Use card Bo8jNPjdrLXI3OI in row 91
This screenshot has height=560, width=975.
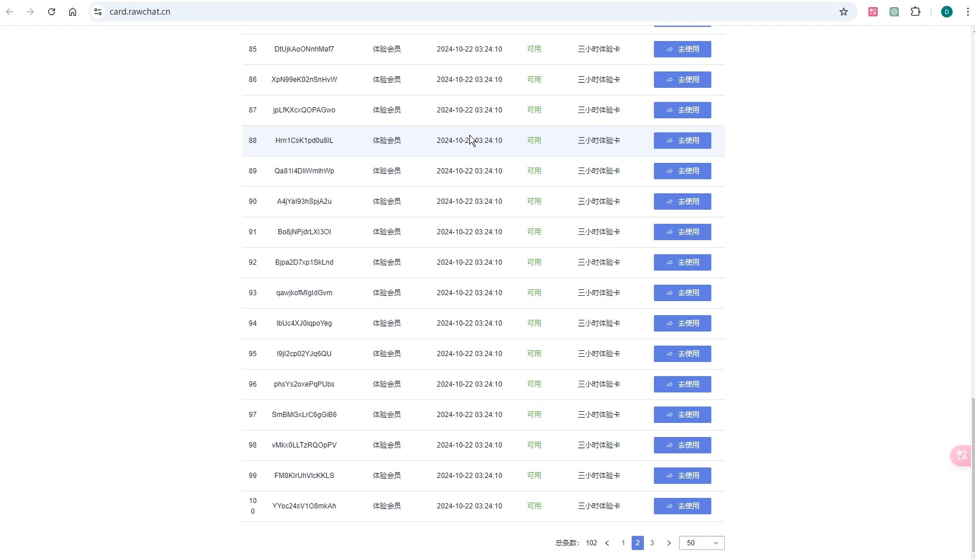pyautogui.click(x=683, y=232)
